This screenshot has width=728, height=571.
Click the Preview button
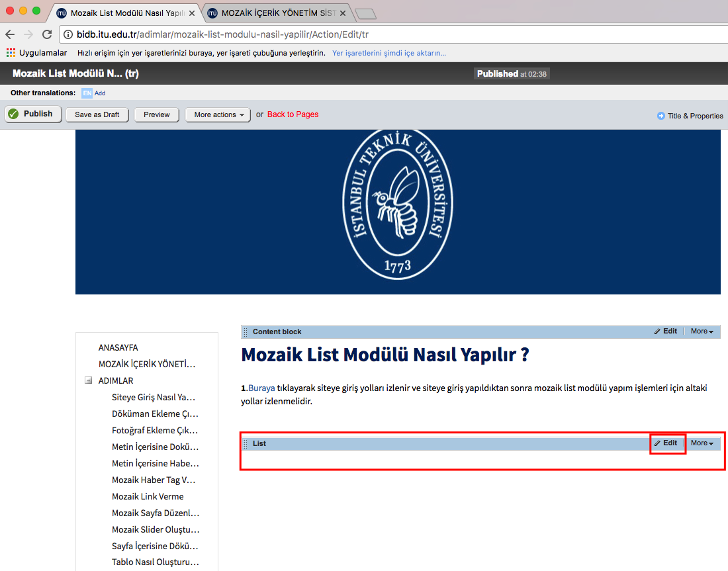click(x=156, y=114)
